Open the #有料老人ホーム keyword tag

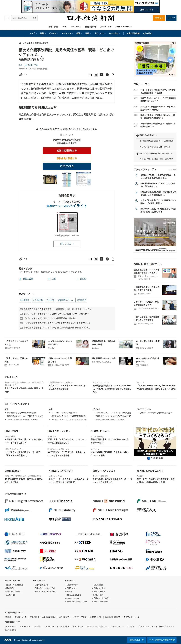(x=65, y=300)
